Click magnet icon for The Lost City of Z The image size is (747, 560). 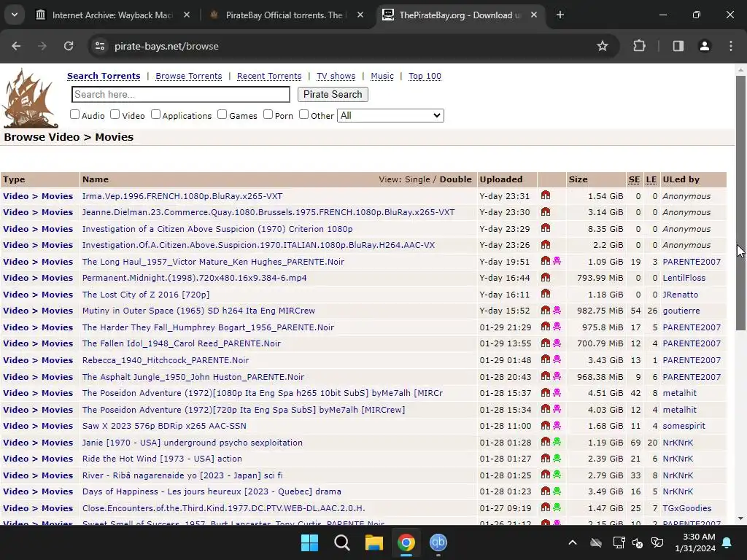point(546,294)
